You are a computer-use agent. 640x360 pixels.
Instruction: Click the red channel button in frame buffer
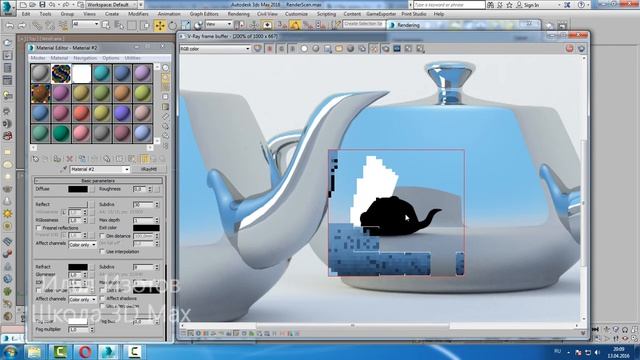pyautogui.click(x=269, y=49)
